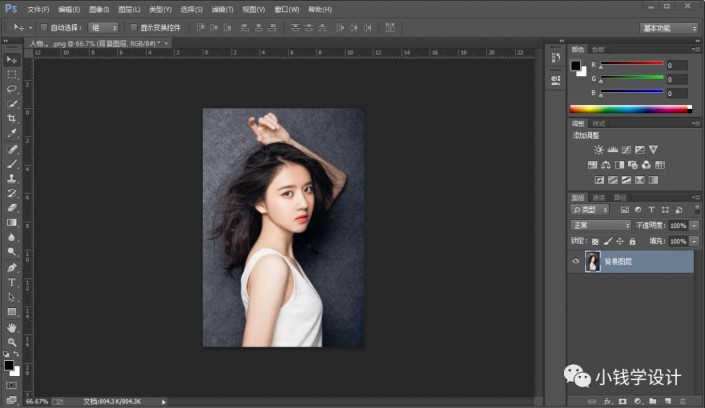Open the blend mode dropdown

(x=601, y=225)
